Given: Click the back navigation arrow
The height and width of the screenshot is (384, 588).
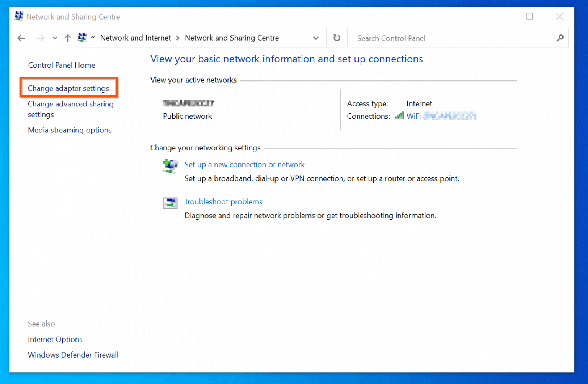Looking at the screenshot, I should coord(21,38).
